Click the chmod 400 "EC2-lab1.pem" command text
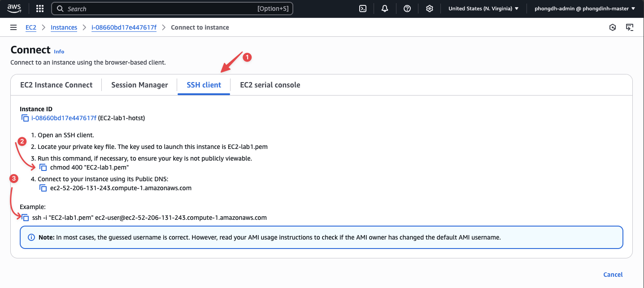 [x=90, y=167]
